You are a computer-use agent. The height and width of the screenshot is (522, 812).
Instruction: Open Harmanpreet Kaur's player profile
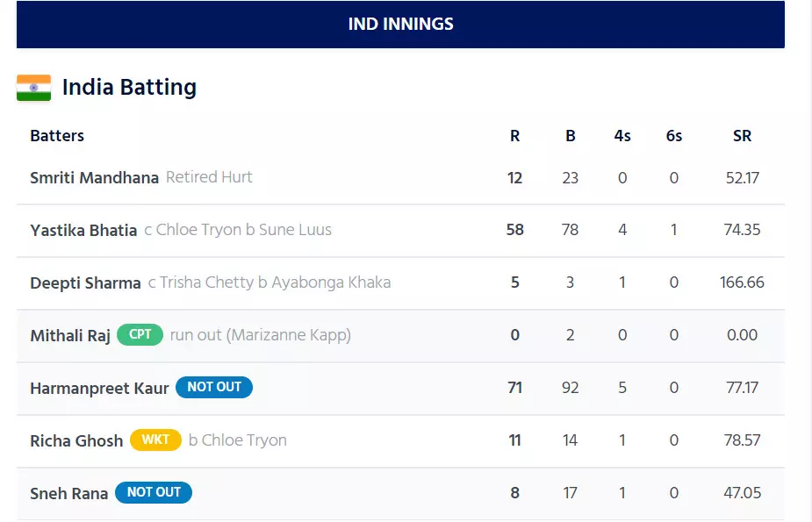99,388
